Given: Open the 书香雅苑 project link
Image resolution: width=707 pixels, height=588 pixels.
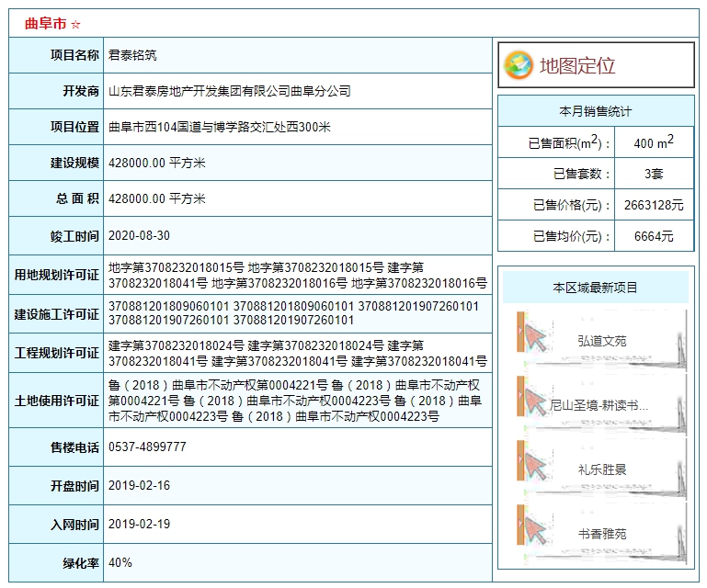Looking at the screenshot, I should tap(602, 535).
